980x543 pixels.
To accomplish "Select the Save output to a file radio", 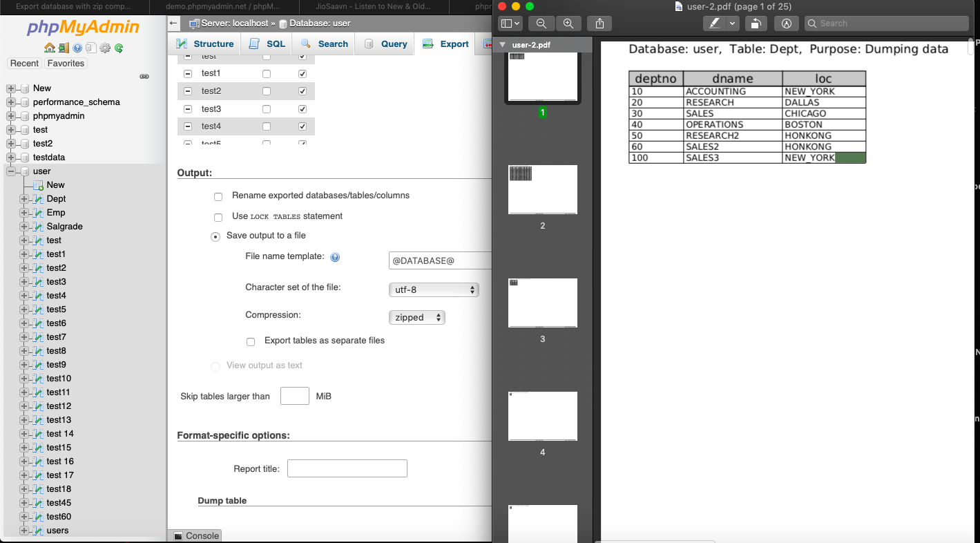I will (x=215, y=236).
